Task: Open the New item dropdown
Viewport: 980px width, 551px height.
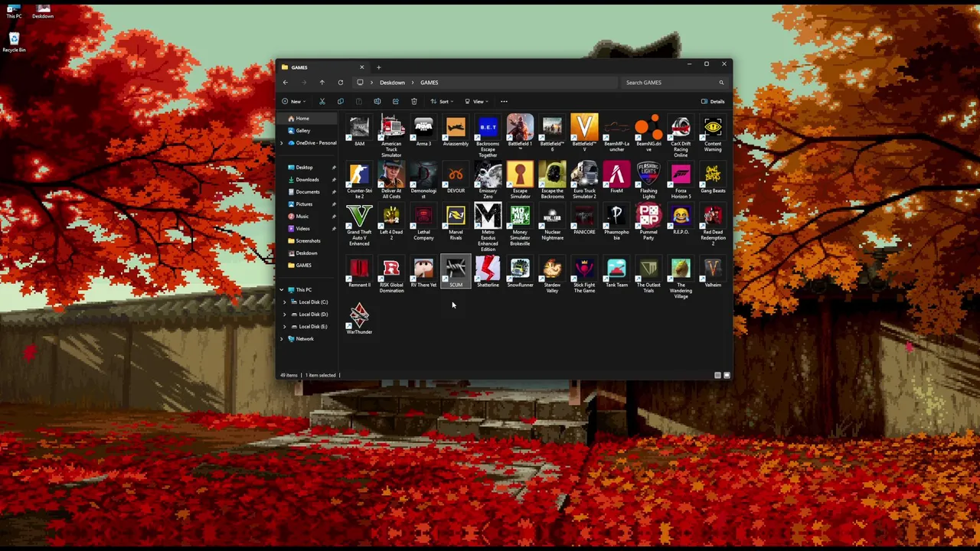Action: (x=293, y=101)
